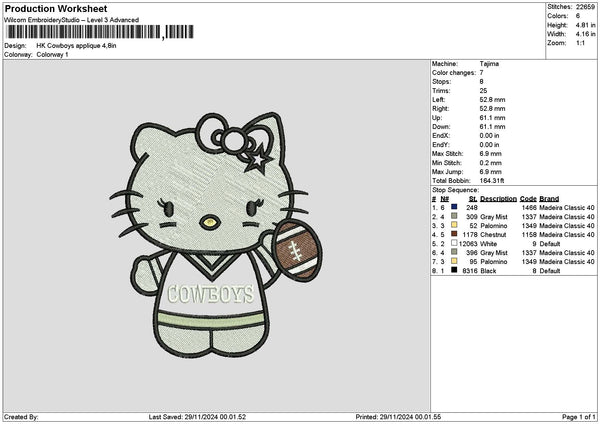Click the 'Max Stitch' value 6.9 mm
This screenshot has height=424, width=600.
click(491, 154)
